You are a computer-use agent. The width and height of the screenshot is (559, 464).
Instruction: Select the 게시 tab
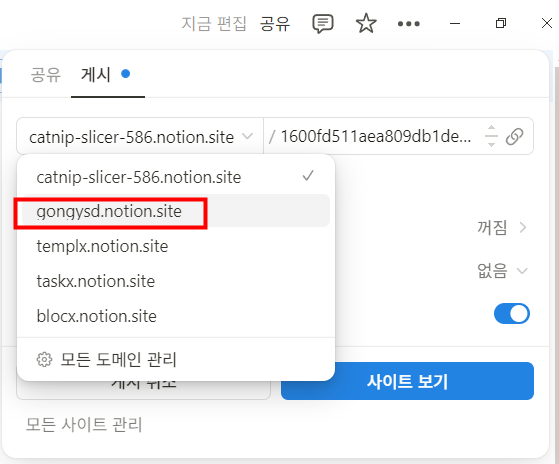pyautogui.click(x=96, y=75)
